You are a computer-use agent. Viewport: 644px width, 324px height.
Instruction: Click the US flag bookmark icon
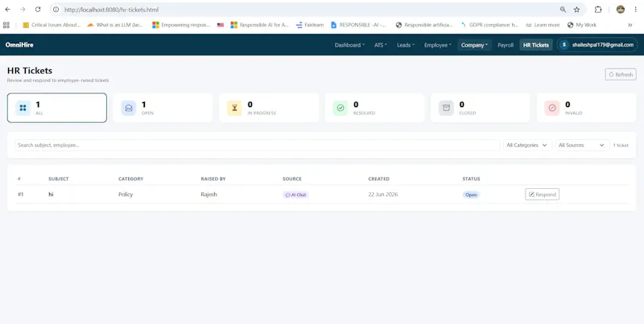(x=221, y=25)
